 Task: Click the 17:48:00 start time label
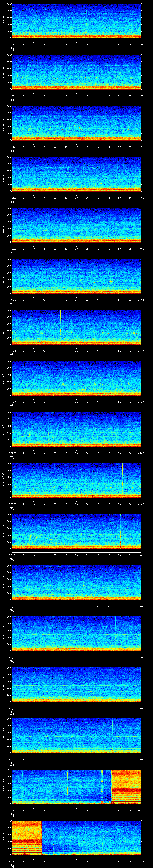12,249
